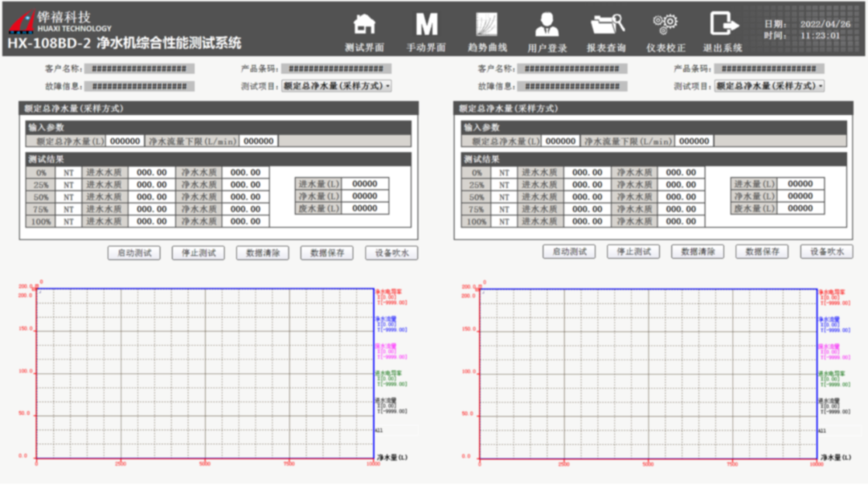Select right panel 净水流量下限 input field
Viewport: 868px width, 485px height.
pyautogui.click(x=694, y=141)
